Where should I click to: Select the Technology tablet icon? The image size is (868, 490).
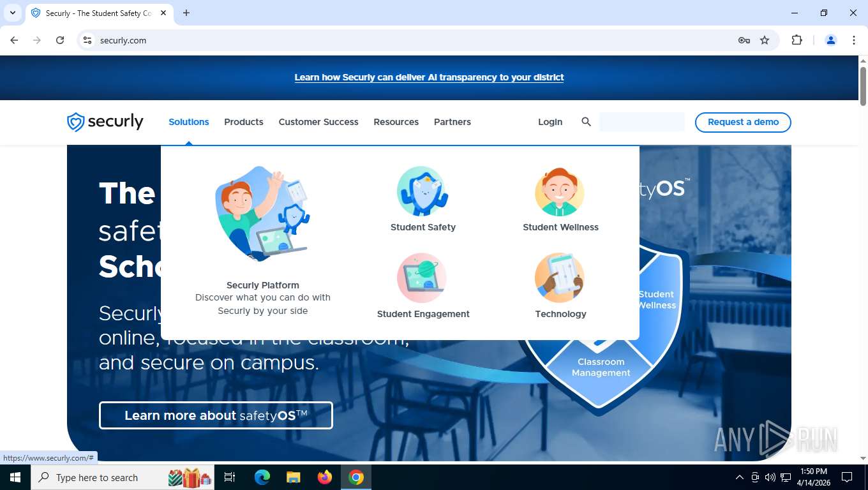click(x=560, y=278)
